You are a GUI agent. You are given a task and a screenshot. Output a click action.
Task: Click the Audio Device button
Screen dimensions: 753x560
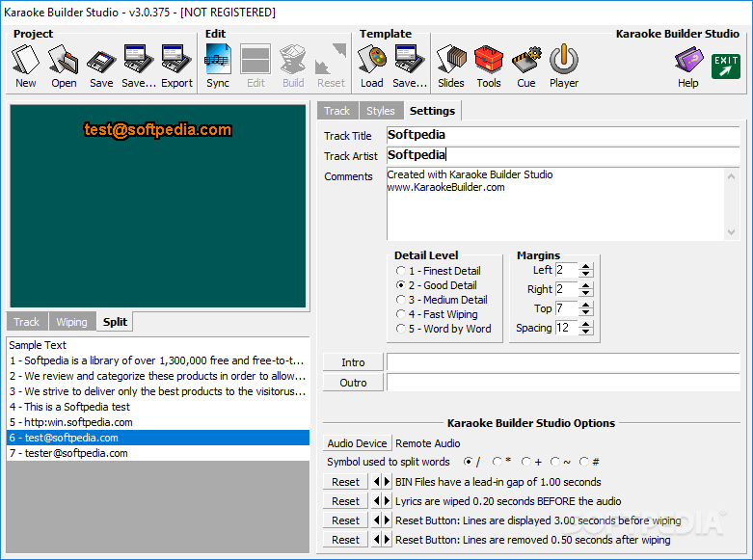pyautogui.click(x=357, y=443)
